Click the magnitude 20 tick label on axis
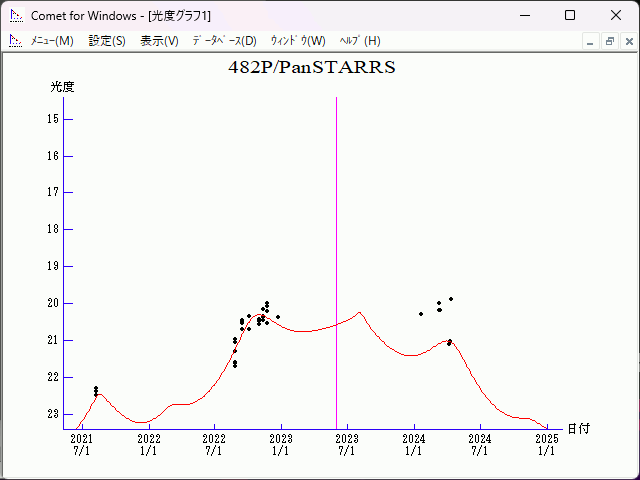The height and width of the screenshot is (480, 640). point(53,303)
